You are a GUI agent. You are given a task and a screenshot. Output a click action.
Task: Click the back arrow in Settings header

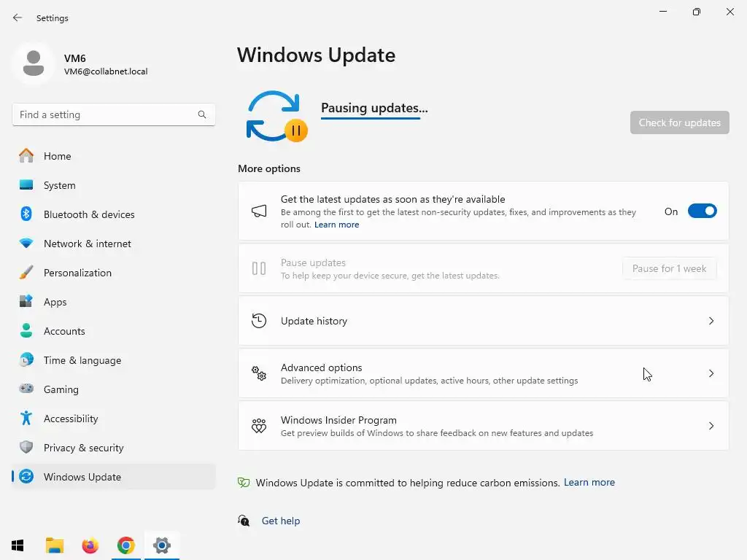(x=18, y=17)
